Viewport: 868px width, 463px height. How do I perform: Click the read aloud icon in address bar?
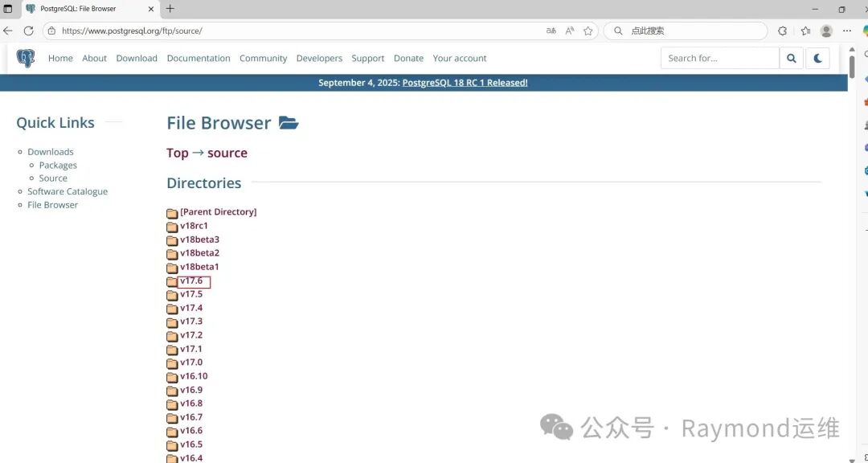570,31
